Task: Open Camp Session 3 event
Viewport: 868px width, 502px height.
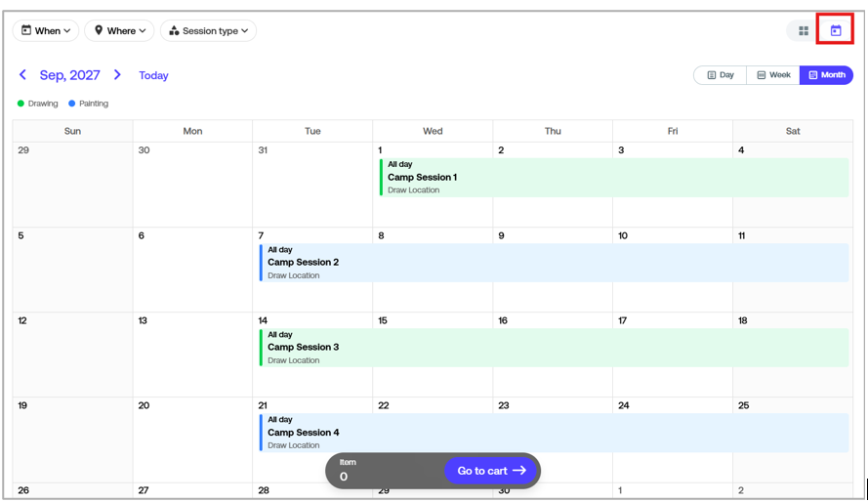Action: [555, 347]
